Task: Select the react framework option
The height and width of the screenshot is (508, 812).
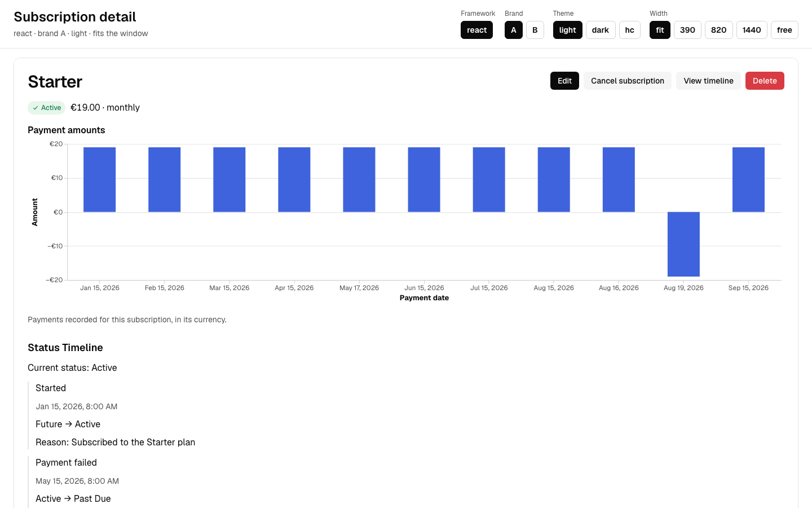Action: pos(476,30)
